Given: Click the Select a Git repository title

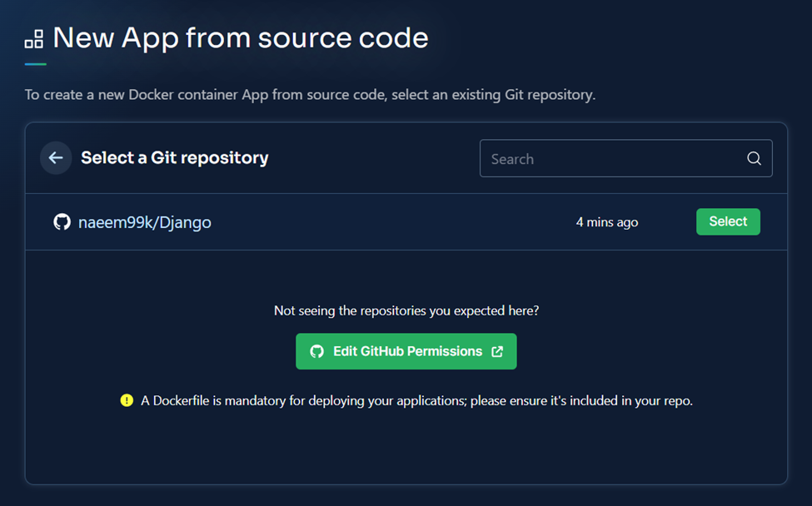Looking at the screenshot, I should click(174, 157).
